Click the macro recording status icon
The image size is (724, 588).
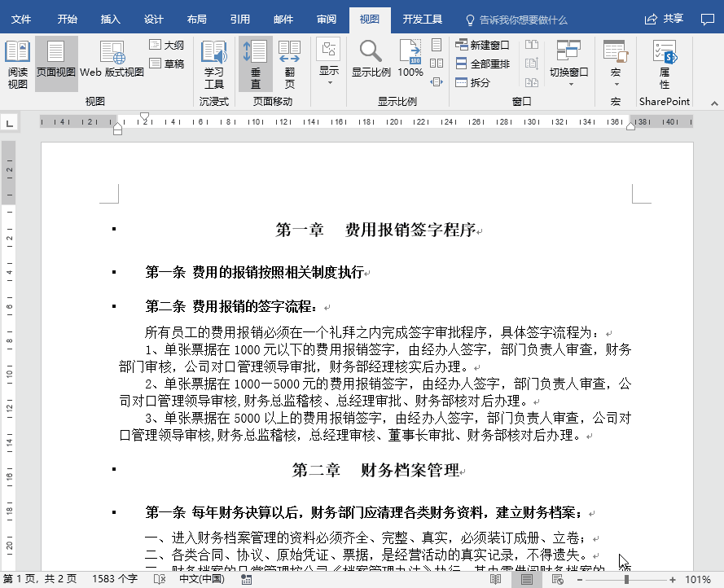(x=247, y=580)
